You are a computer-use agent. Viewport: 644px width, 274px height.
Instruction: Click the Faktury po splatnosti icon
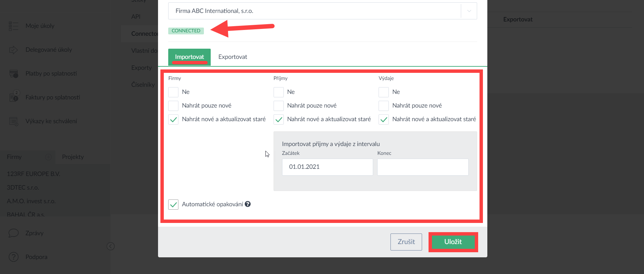pyautogui.click(x=14, y=97)
